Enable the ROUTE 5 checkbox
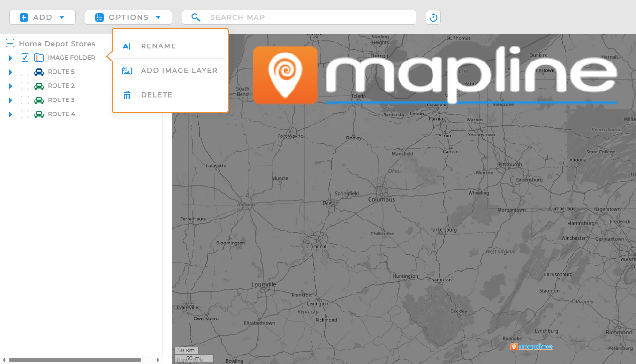Image resolution: width=636 pixels, height=364 pixels. [x=25, y=72]
